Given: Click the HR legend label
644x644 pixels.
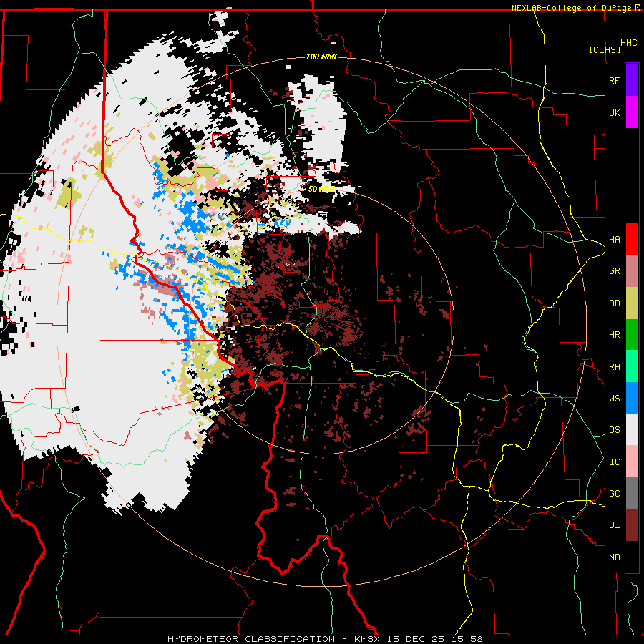Looking at the screenshot, I should pos(615,335).
